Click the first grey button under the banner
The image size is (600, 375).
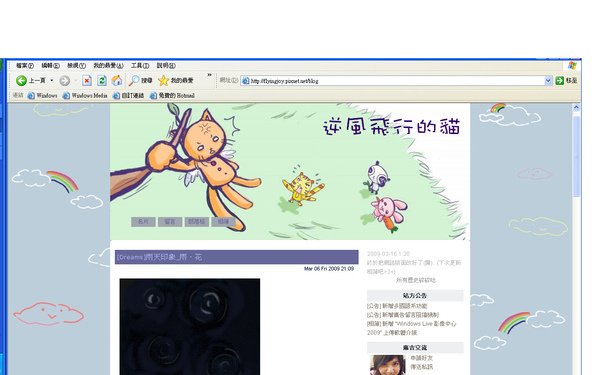[x=143, y=222]
